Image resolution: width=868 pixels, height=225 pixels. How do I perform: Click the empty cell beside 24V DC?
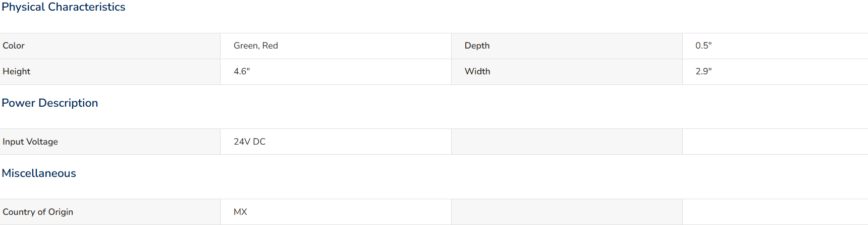point(567,142)
